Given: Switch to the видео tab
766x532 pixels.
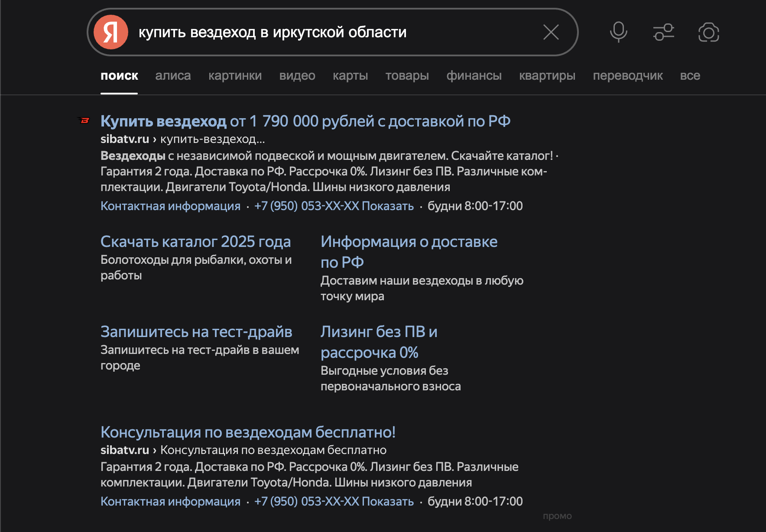Looking at the screenshot, I should point(297,75).
